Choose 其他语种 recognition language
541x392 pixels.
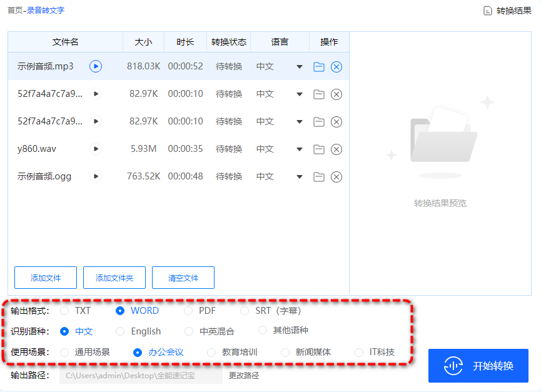[x=263, y=330]
